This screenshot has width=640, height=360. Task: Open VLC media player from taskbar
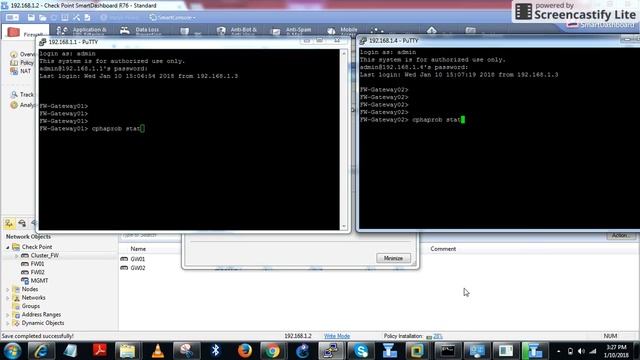pyautogui.click(x=158, y=351)
